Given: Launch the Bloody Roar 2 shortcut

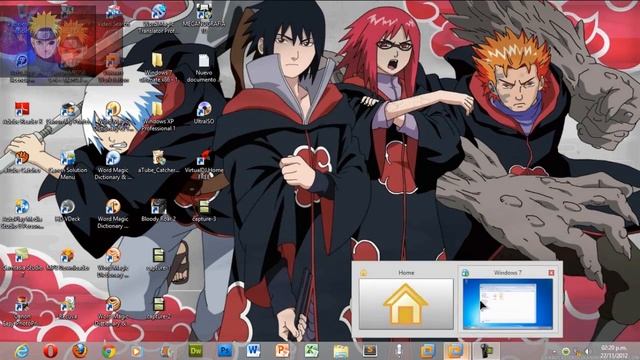Looking at the screenshot, I should coord(158,211).
